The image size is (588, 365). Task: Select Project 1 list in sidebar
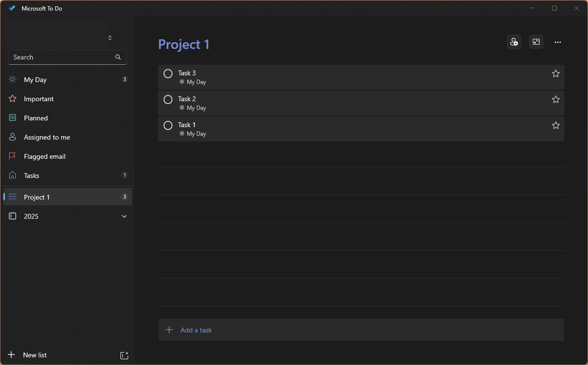tap(68, 197)
